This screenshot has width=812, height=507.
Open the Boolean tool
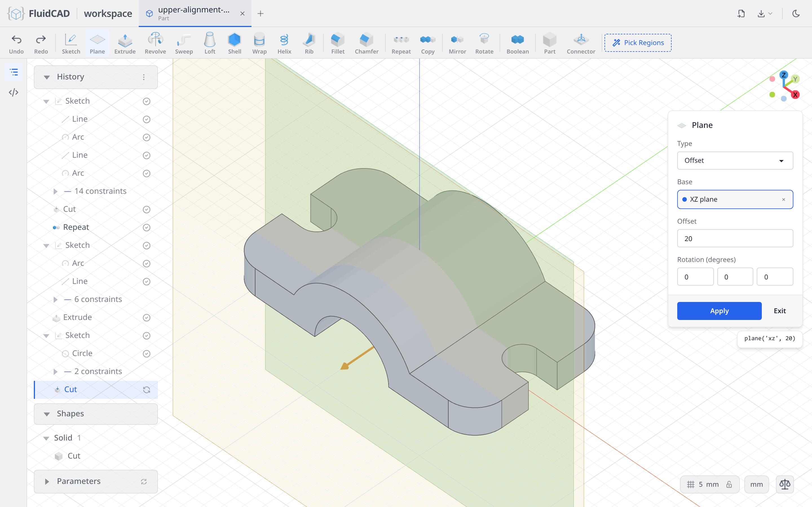click(x=517, y=43)
